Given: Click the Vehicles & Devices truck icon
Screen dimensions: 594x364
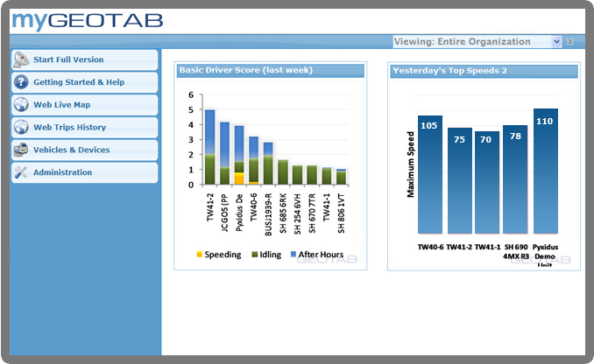Looking at the screenshot, I should coord(21,150).
